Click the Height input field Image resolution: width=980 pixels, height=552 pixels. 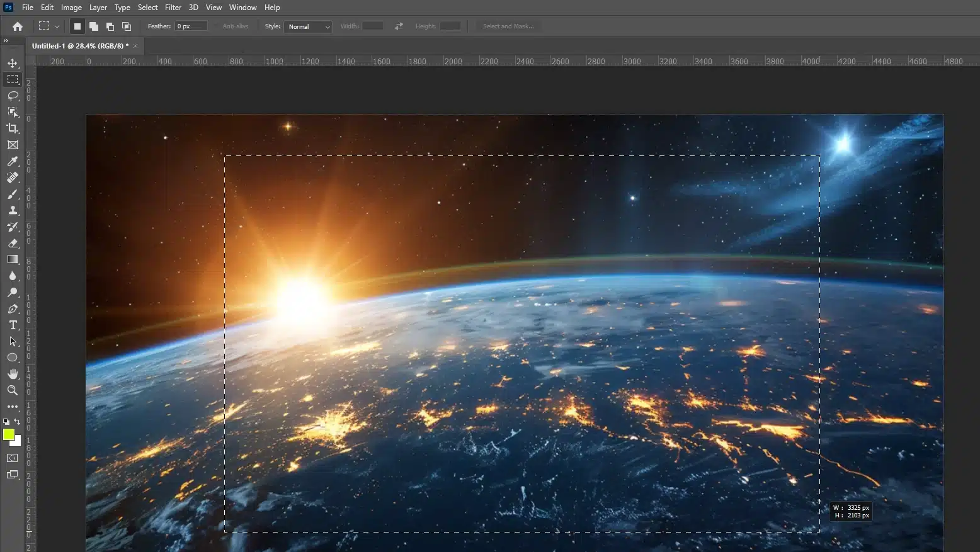coord(450,26)
